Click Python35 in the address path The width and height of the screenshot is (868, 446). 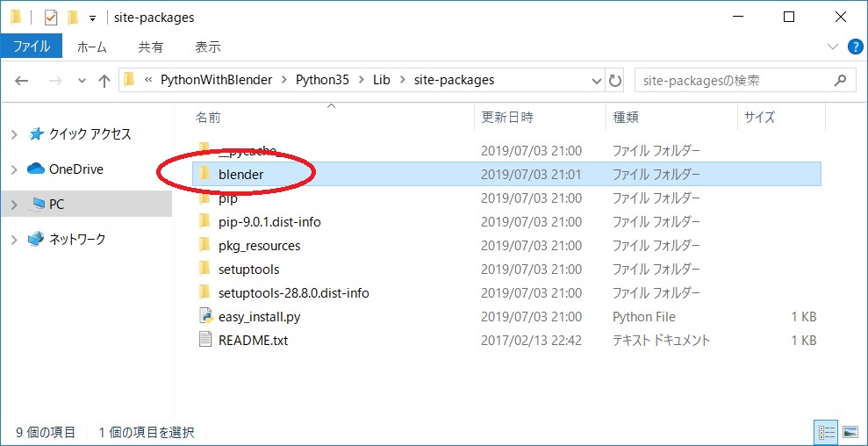coord(322,80)
